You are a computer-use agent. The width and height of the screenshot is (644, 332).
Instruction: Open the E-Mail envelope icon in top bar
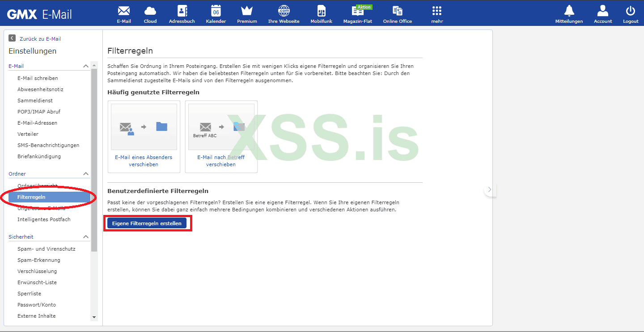point(124,11)
